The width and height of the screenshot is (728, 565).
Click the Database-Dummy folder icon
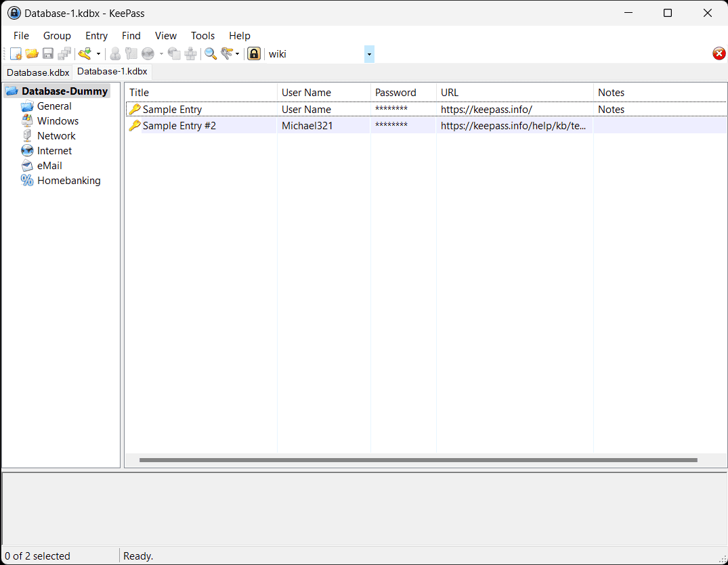pyautogui.click(x=12, y=91)
